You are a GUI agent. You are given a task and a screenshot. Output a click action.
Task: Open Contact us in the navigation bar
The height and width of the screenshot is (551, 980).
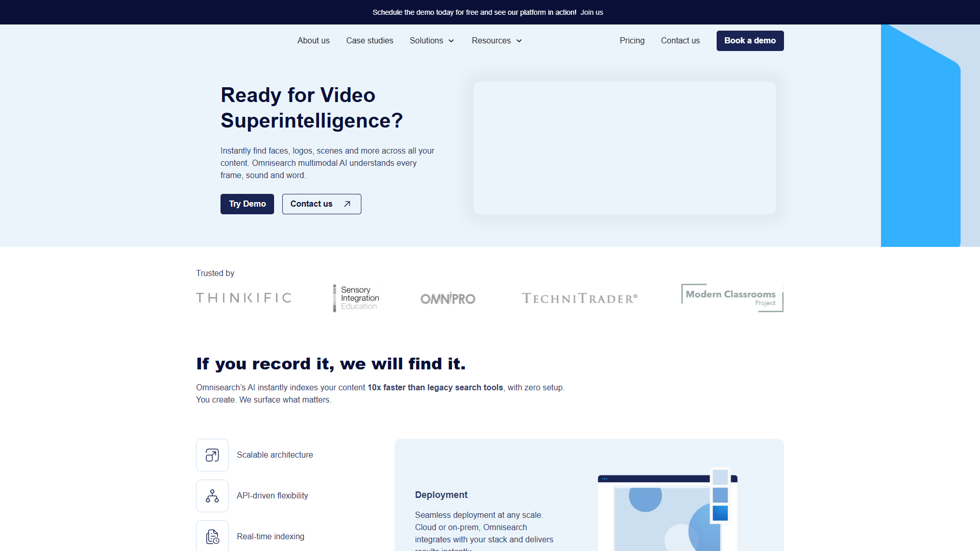click(680, 41)
